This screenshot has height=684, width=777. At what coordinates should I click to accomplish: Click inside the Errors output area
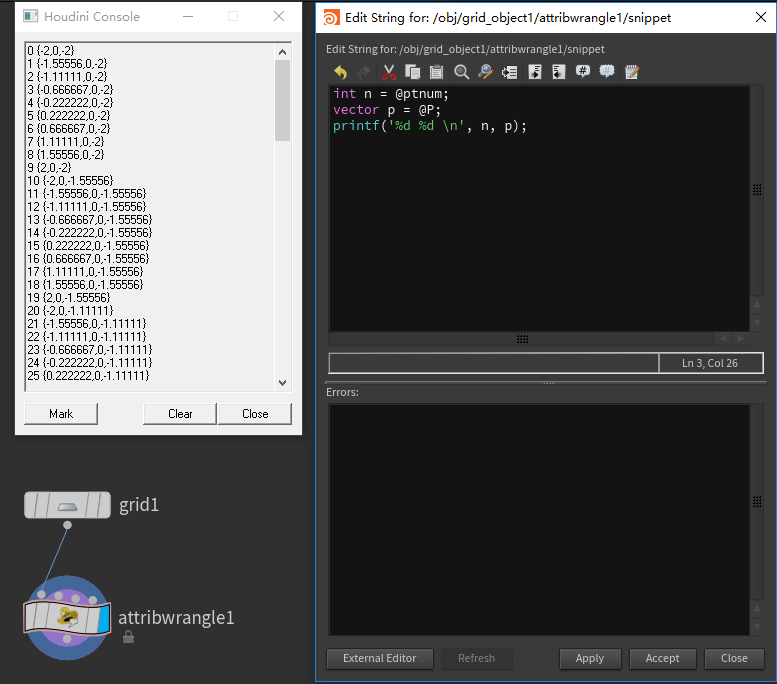539,519
